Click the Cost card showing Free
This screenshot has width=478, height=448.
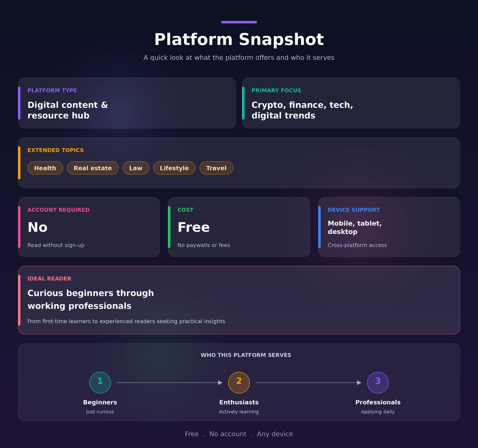(x=239, y=227)
